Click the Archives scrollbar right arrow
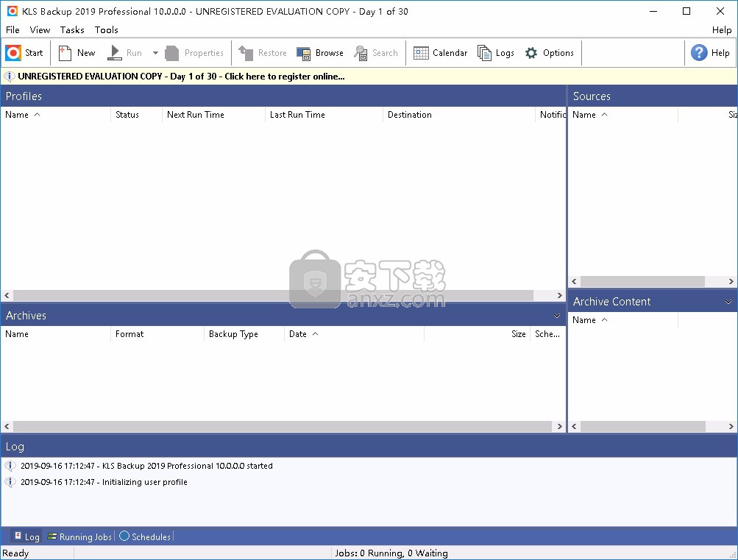The width and height of the screenshot is (738, 560). coord(560,426)
